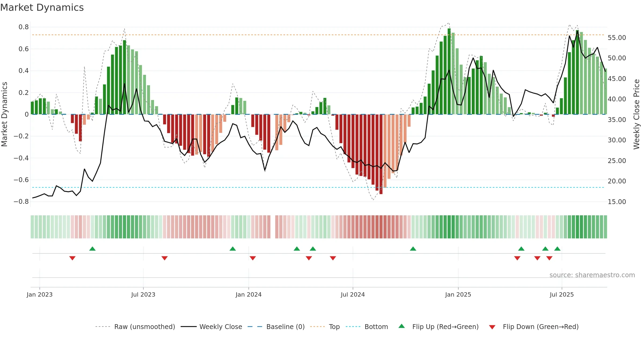This screenshot has height=362, width=644.
Task: Click the 55.00 price axis tick
Action: point(617,38)
